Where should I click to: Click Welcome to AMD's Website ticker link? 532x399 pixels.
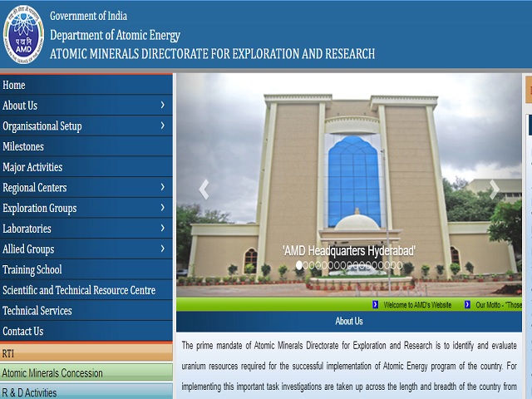click(417, 305)
